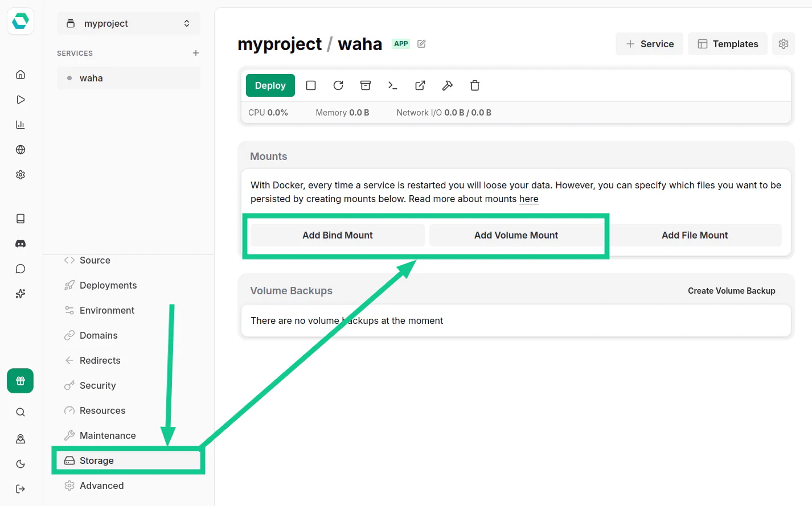
Task: Click the archive box icon in toolbar
Action: coord(366,85)
